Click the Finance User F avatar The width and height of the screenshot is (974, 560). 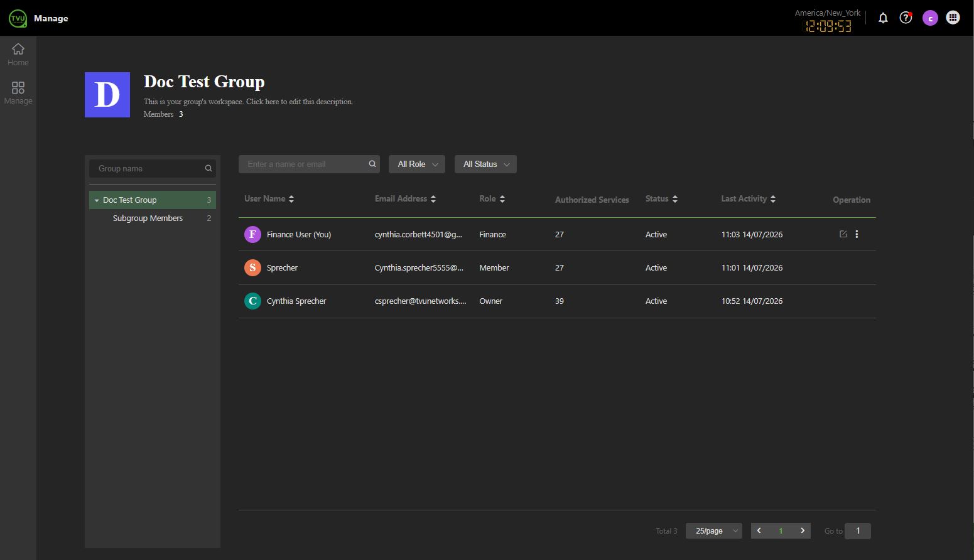click(x=252, y=234)
